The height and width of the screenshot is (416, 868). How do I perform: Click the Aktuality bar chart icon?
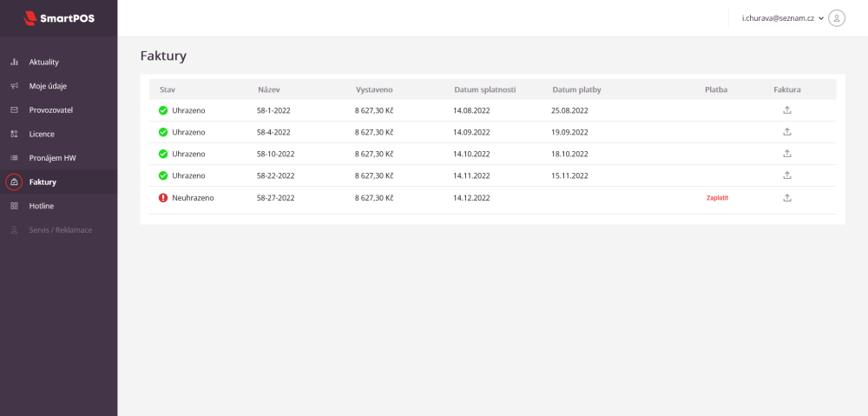coord(14,63)
